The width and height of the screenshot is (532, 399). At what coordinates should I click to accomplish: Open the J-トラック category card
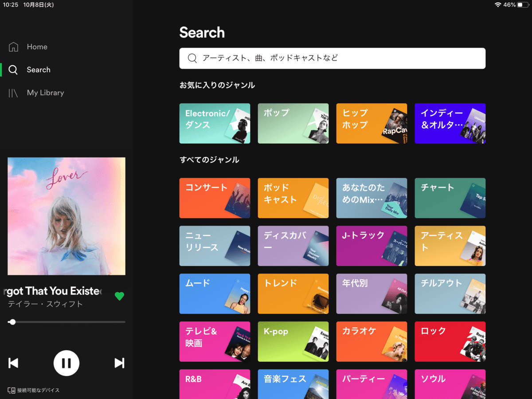372,246
